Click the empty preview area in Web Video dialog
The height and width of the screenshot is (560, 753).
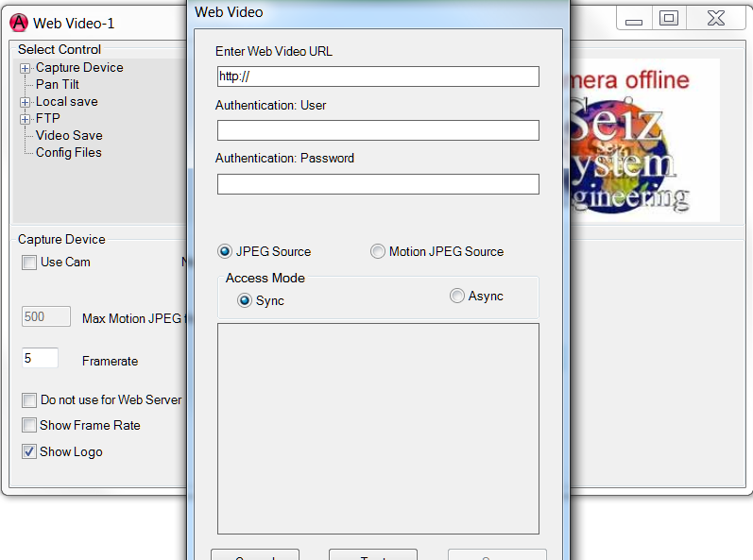tap(379, 429)
